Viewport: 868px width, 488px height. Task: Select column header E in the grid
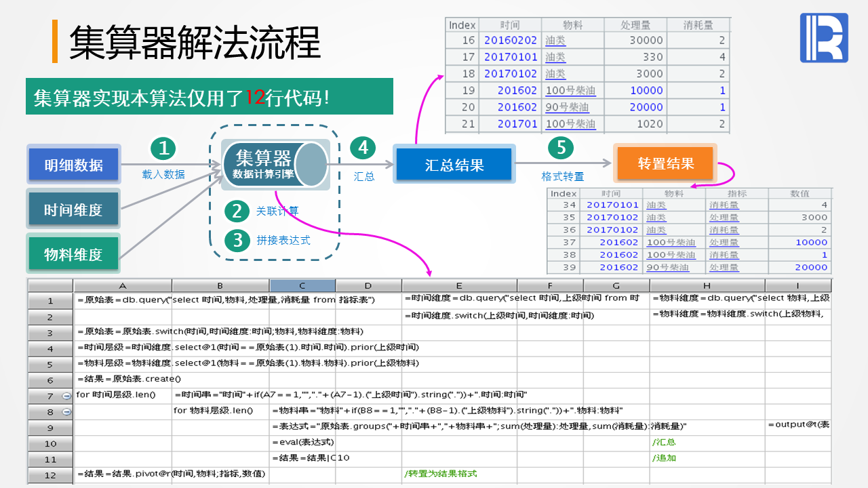pyautogui.click(x=459, y=285)
